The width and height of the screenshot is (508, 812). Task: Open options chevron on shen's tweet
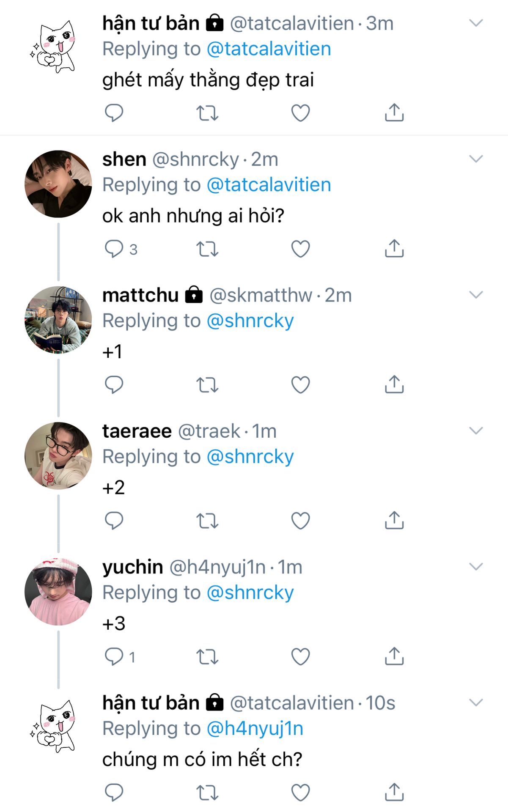pyautogui.click(x=476, y=159)
